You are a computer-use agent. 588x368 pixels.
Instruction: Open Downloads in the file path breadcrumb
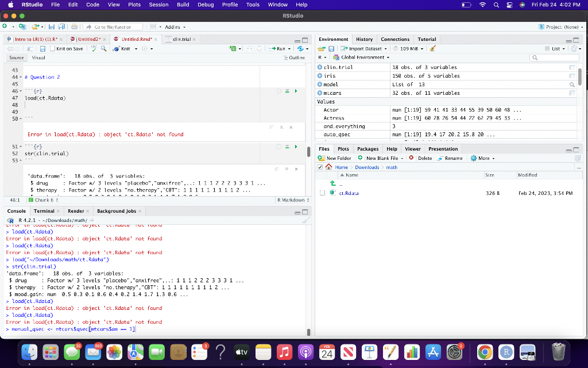tap(367, 167)
